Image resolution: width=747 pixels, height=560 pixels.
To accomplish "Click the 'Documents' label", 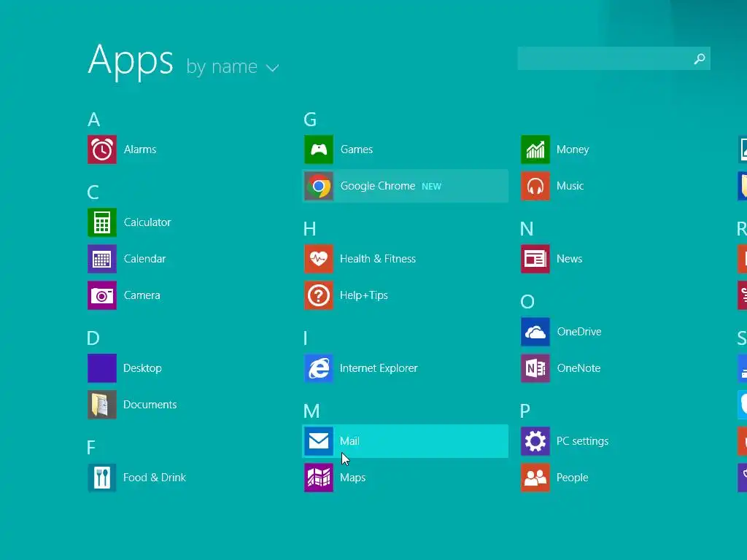I will (150, 405).
